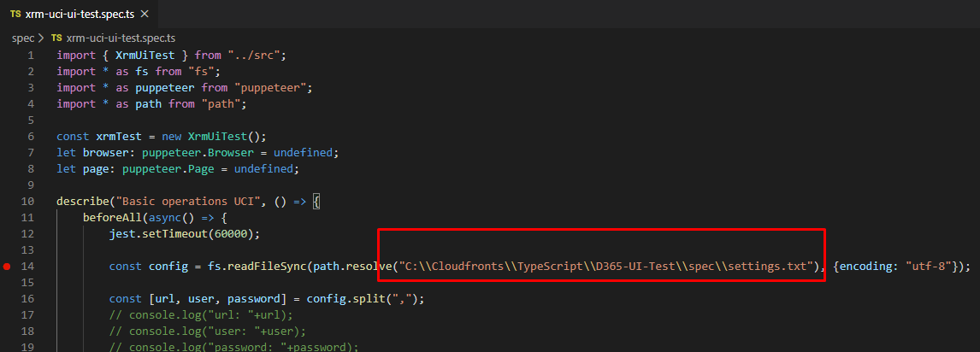Open the spec folder breadcrumb
980x352 pixels.
(x=22, y=38)
